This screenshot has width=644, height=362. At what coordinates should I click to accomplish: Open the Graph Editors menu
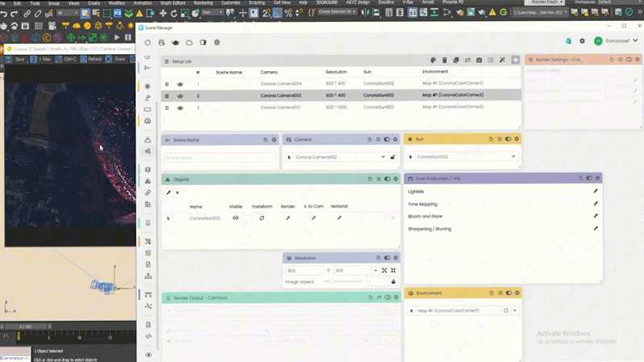[173, 2]
